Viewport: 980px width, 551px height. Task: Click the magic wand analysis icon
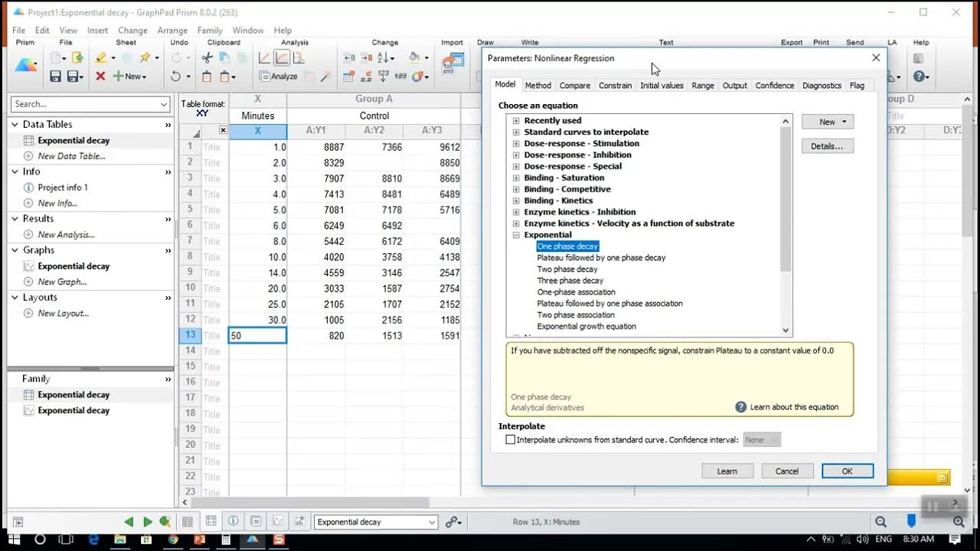pyautogui.click(x=326, y=77)
